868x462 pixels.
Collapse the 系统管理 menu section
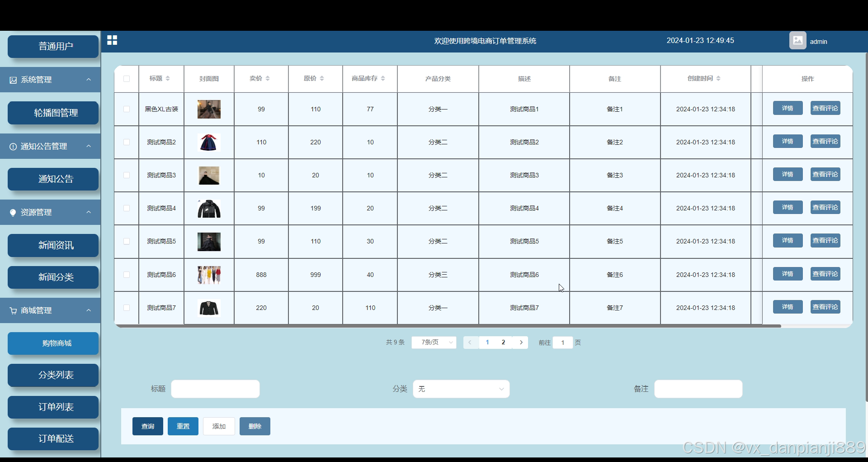89,80
